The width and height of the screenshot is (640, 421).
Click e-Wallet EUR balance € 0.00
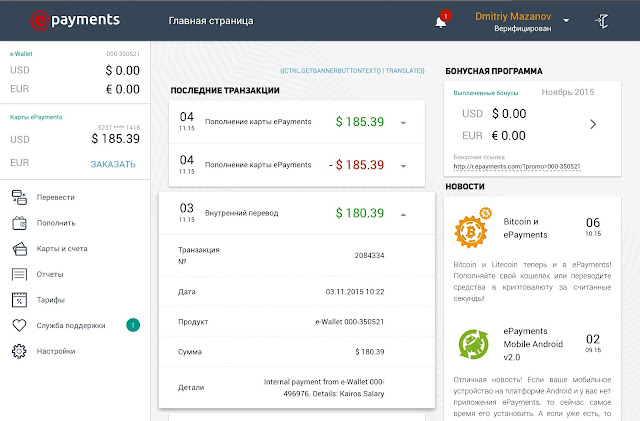pos(122,89)
